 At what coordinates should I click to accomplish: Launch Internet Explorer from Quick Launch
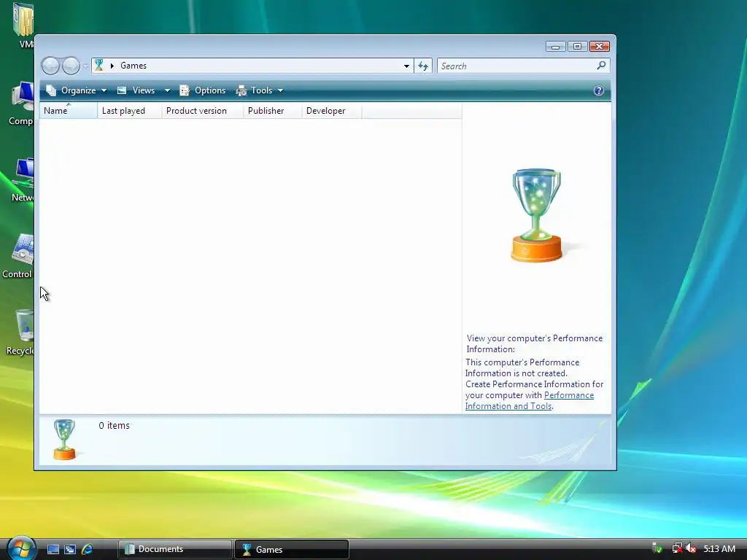(x=88, y=550)
